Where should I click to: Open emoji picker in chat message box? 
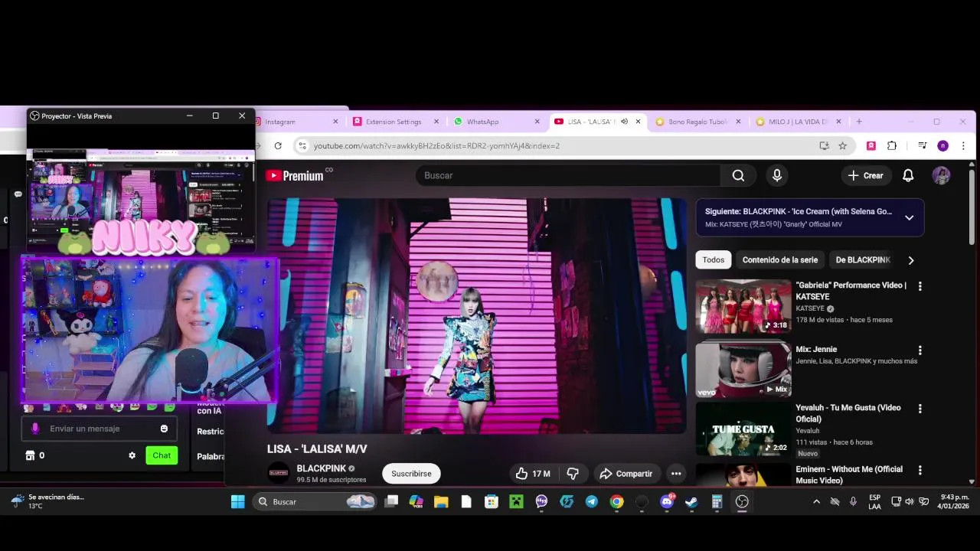click(x=164, y=429)
